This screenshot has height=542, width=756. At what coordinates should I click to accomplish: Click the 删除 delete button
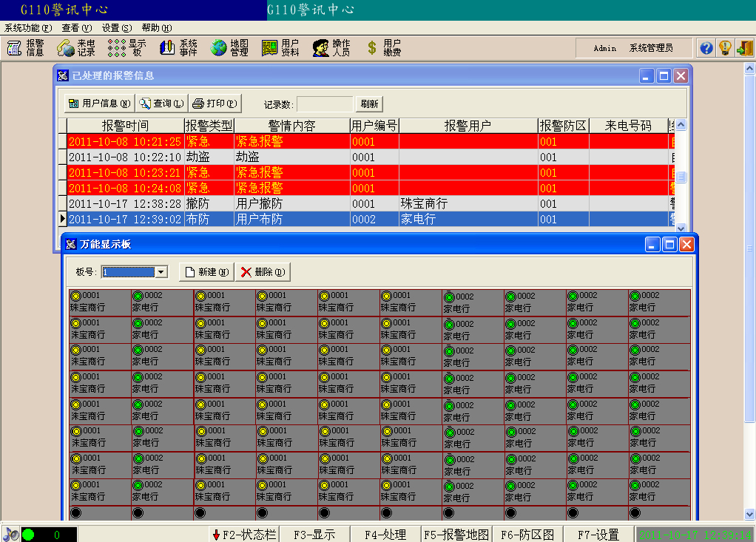coord(263,272)
